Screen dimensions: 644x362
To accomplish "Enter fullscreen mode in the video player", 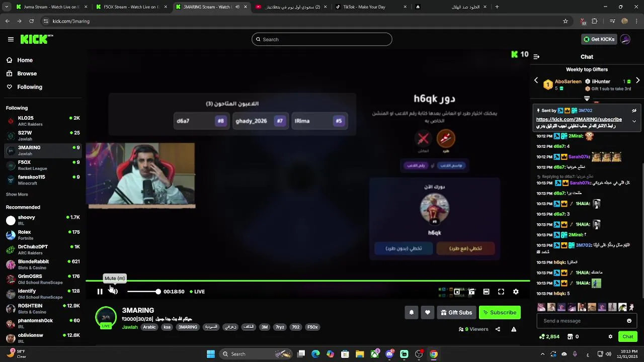I will point(501,292).
